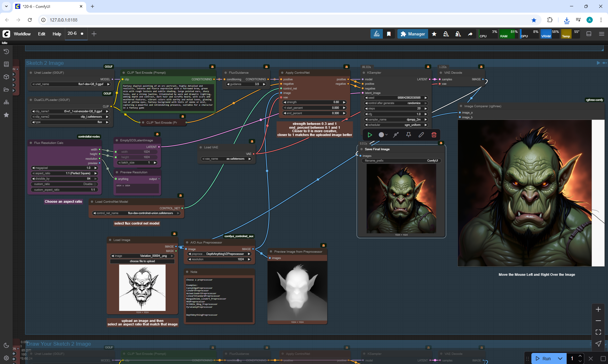Toggle dark theme moon icon
The image size is (608, 364).
point(6,345)
